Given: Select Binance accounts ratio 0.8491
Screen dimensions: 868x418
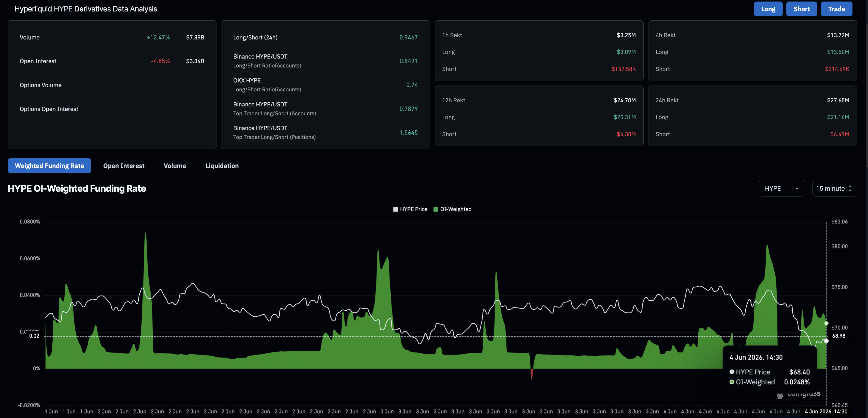Looking at the screenshot, I should coord(408,61).
